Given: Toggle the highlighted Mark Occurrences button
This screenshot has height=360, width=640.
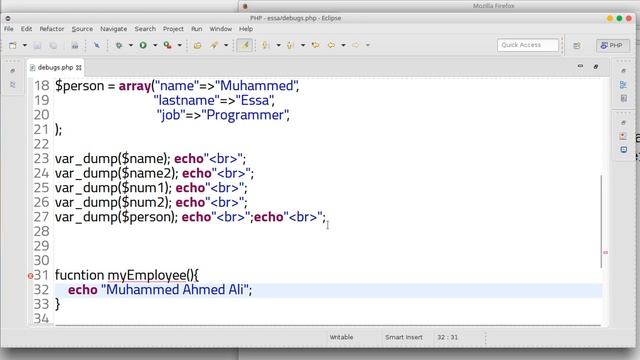Looking at the screenshot, I should coord(244,45).
